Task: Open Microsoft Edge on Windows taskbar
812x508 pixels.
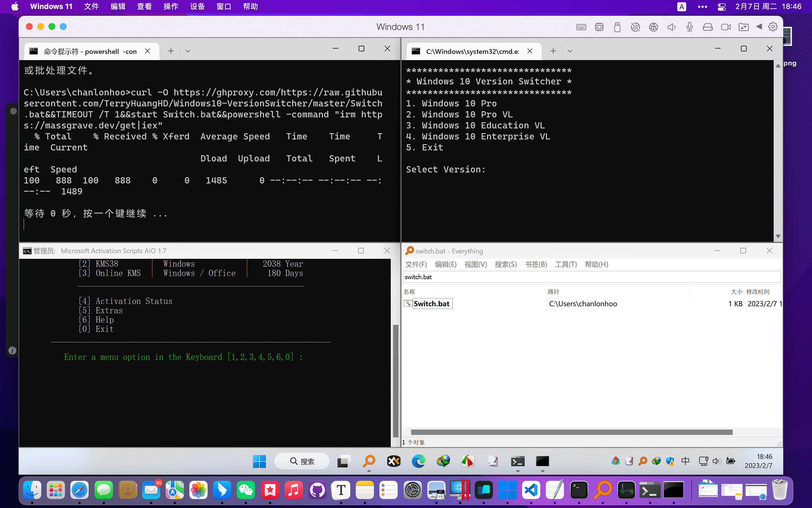Action: pos(418,461)
